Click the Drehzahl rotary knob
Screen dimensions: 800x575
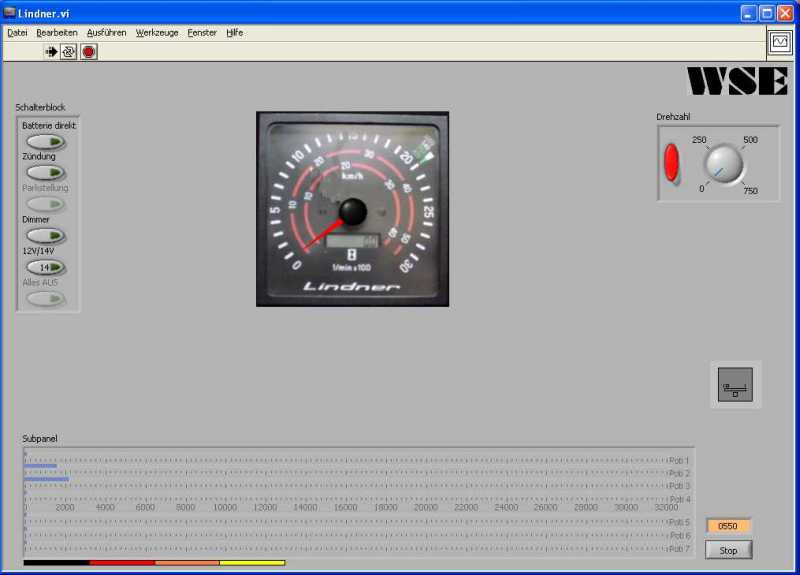[723, 164]
